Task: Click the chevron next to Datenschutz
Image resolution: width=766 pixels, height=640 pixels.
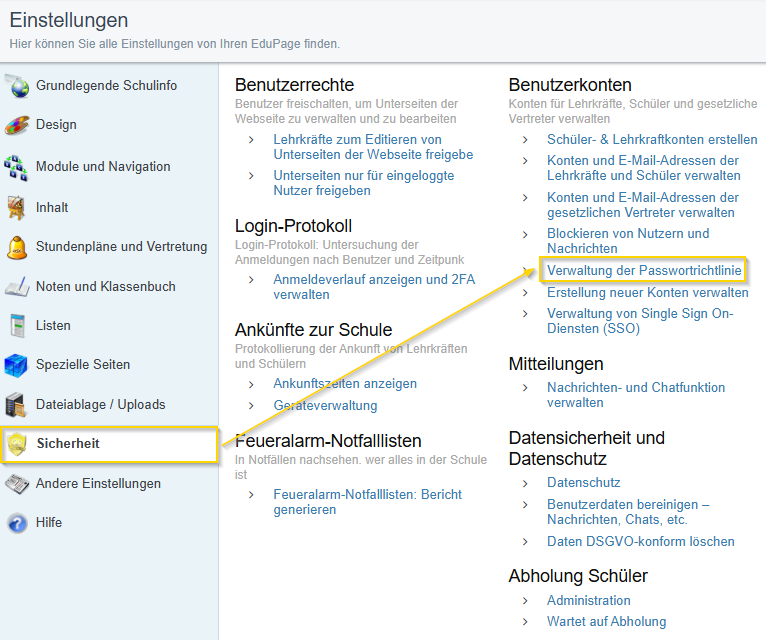Action: click(x=525, y=484)
